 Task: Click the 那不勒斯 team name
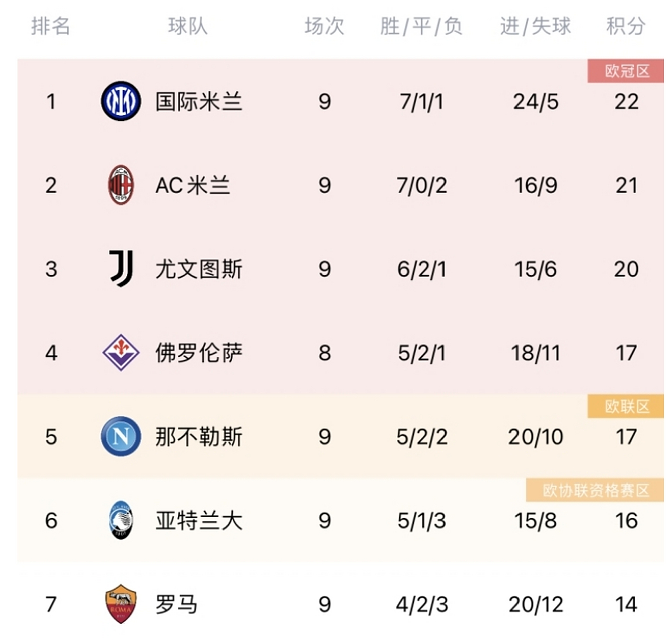(198, 437)
